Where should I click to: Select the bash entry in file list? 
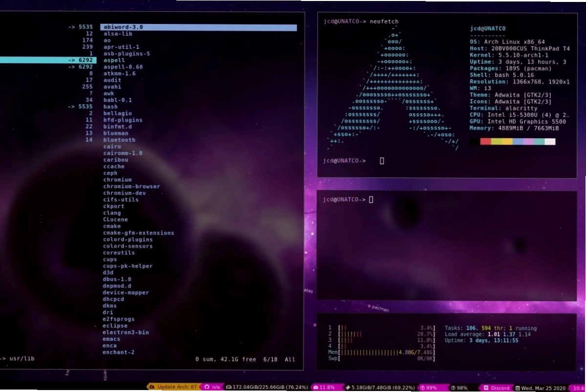click(x=110, y=107)
